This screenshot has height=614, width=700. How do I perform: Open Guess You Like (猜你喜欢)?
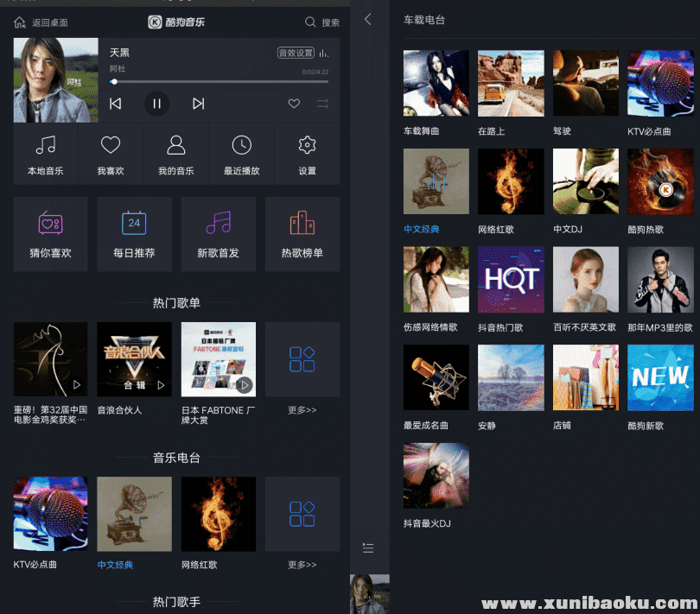50,234
